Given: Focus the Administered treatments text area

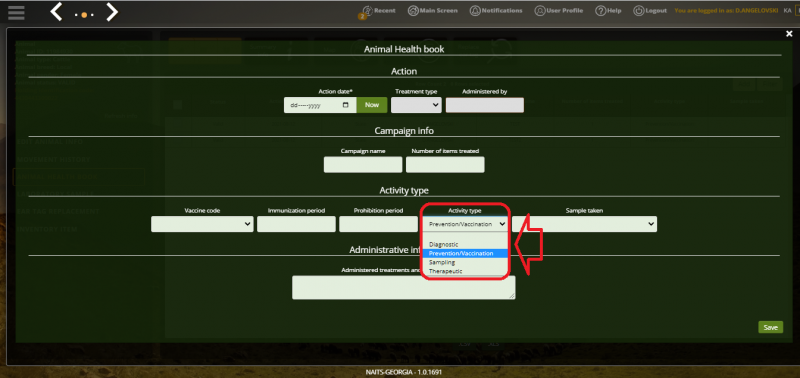Looking at the screenshot, I should (404, 287).
